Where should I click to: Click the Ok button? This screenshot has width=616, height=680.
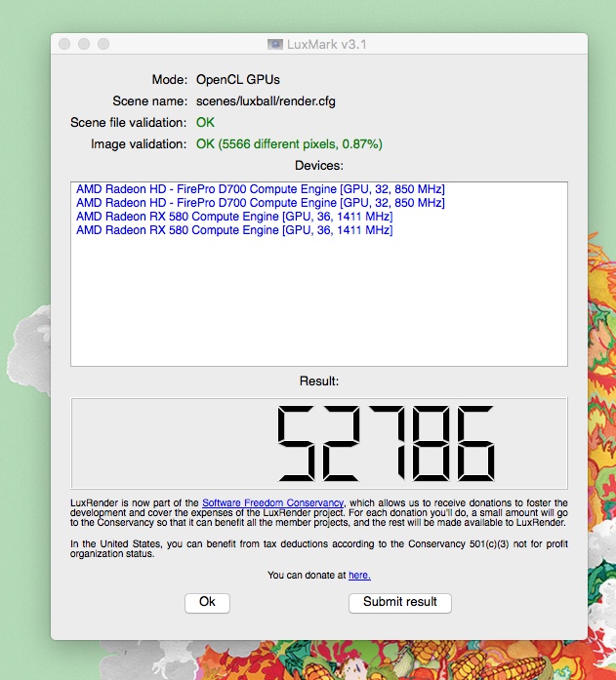click(207, 603)
